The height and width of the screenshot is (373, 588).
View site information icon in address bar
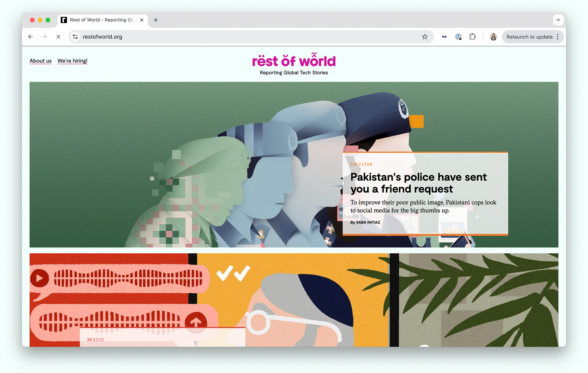click(75, 37)
